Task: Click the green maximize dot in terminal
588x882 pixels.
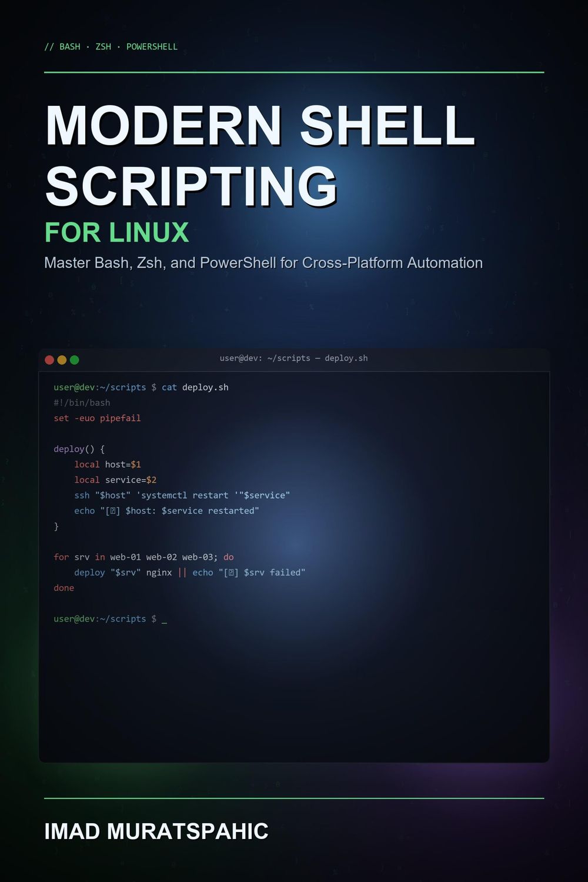Action: (x=74, y=360)
